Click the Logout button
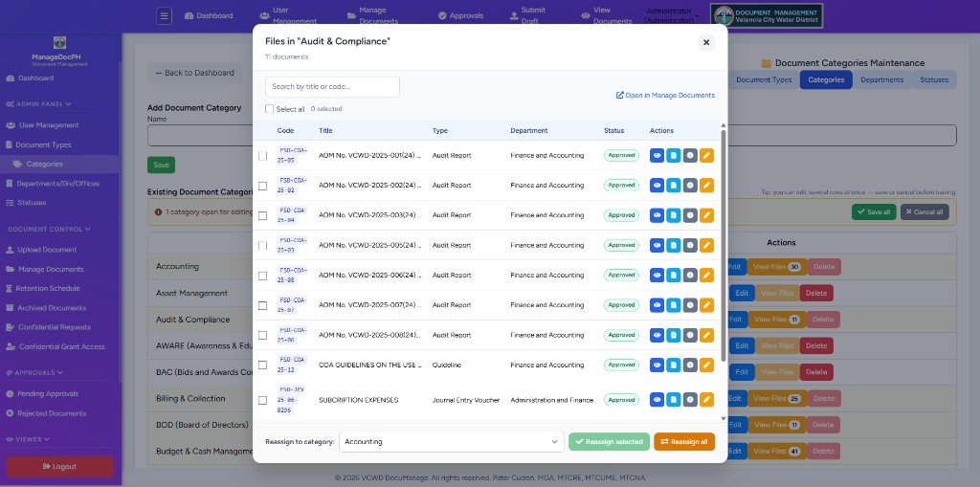980x487 pixels. coord(60,466)
